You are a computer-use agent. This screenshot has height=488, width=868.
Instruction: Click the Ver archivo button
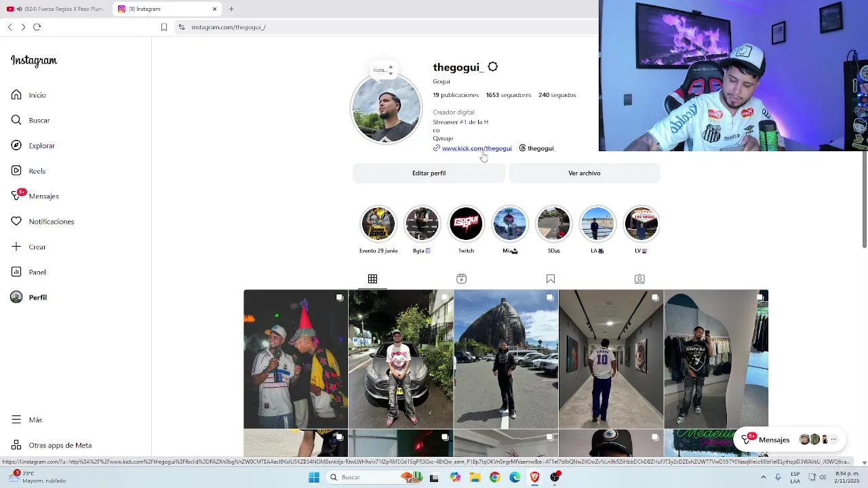click(584, 174)
